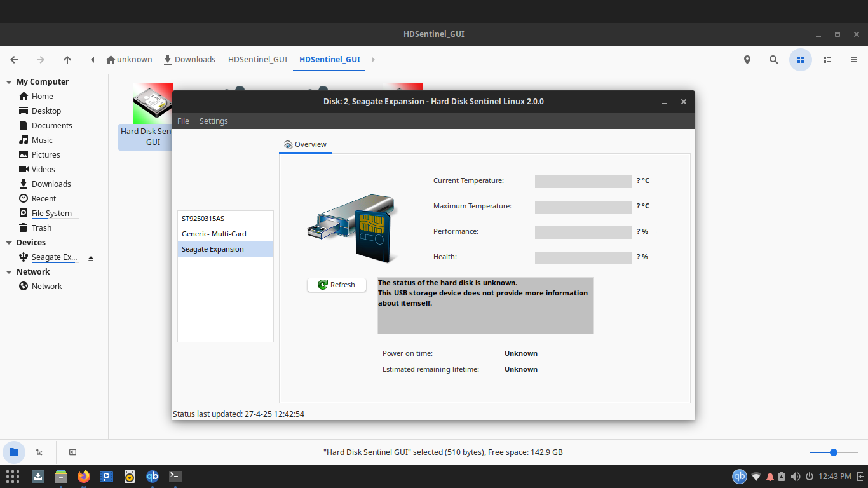Hide the sidebar using the bottom-bar icon

click(x=72, y=452)
